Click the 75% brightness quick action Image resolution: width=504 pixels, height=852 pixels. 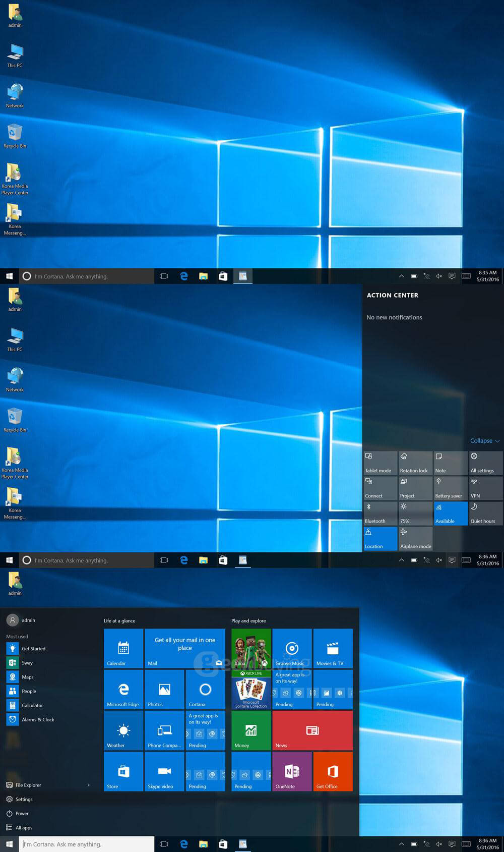415,514
